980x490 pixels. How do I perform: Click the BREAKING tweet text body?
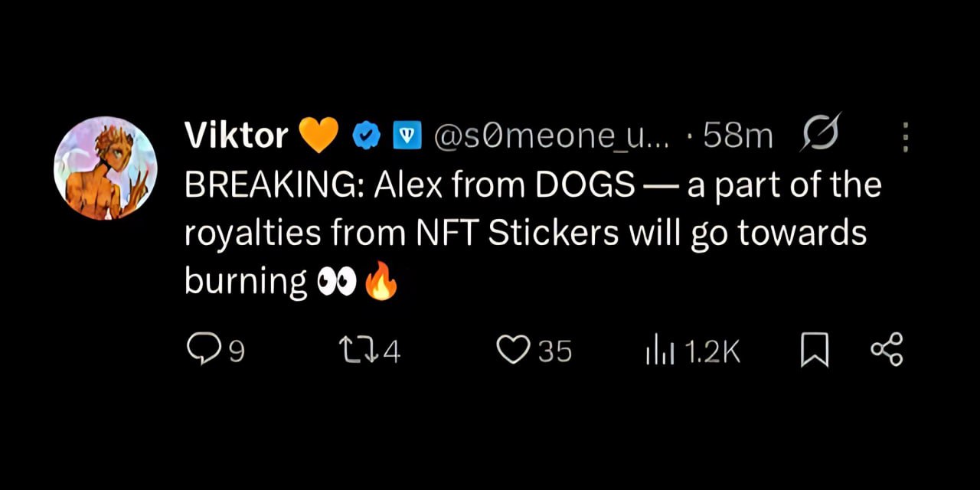pyautogui.click(x=528, y=233)
